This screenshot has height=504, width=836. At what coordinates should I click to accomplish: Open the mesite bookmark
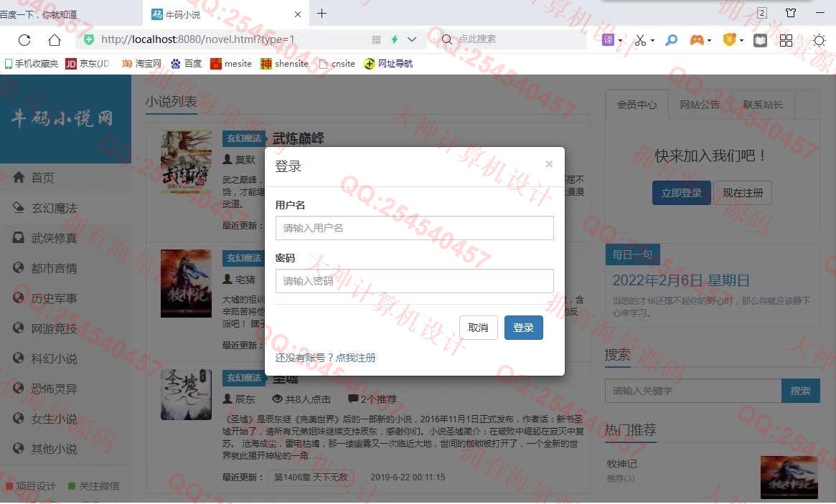click(231, 63)
